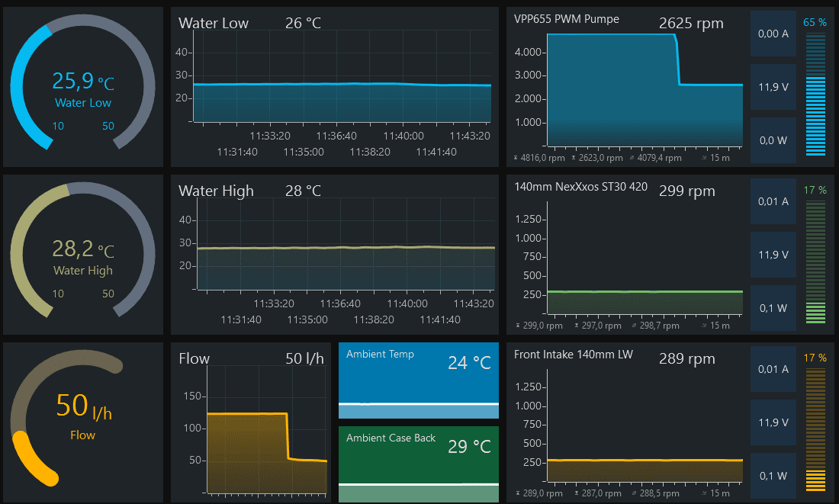Open the green Ambient Case Back tile
Viewport: 839px width, 504px height.
pos(418,464)
